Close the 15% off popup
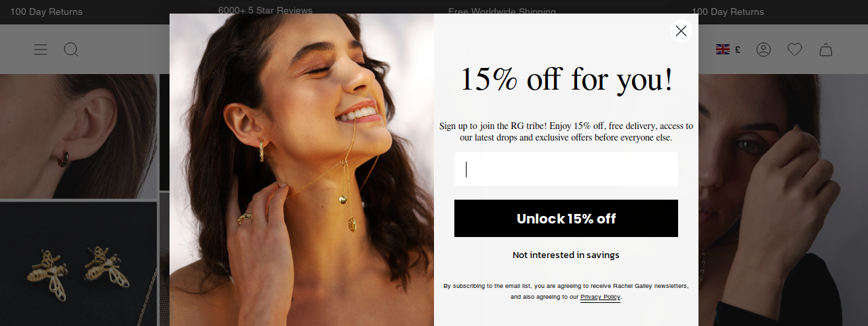This screenshot has width=868, height=326. point(681,31)
